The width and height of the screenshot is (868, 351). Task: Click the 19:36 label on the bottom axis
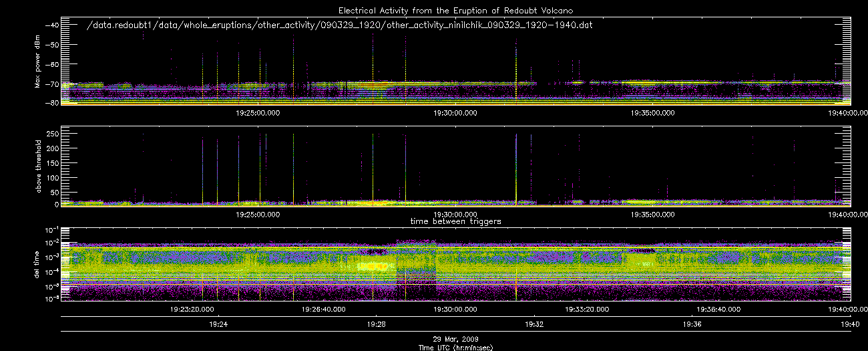(692, 324)
